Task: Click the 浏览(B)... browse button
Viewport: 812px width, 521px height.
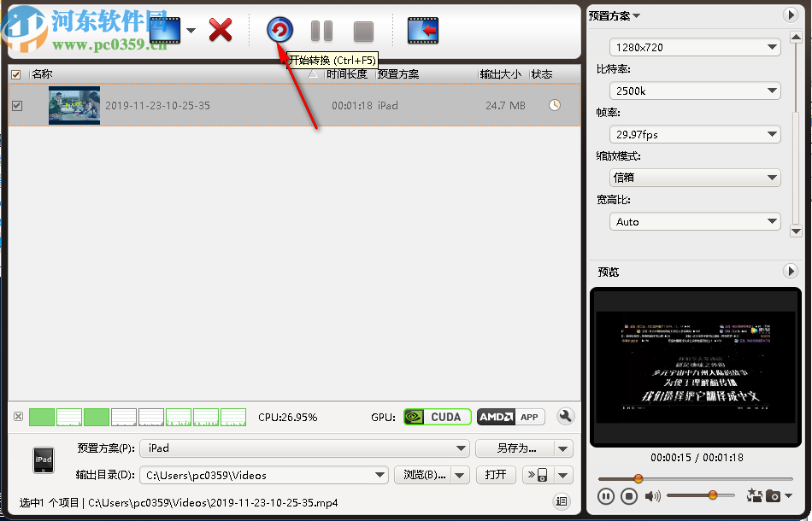Action: (423, 475)
